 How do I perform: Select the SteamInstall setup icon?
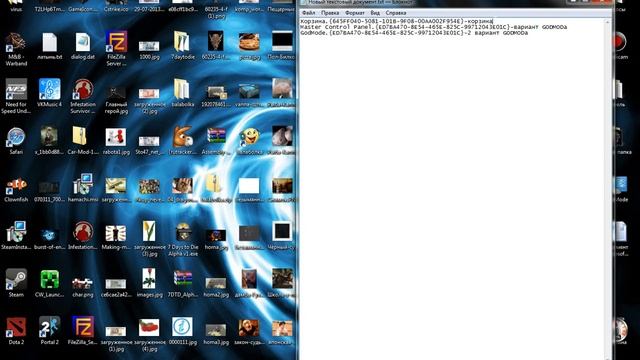click(16, 236)
